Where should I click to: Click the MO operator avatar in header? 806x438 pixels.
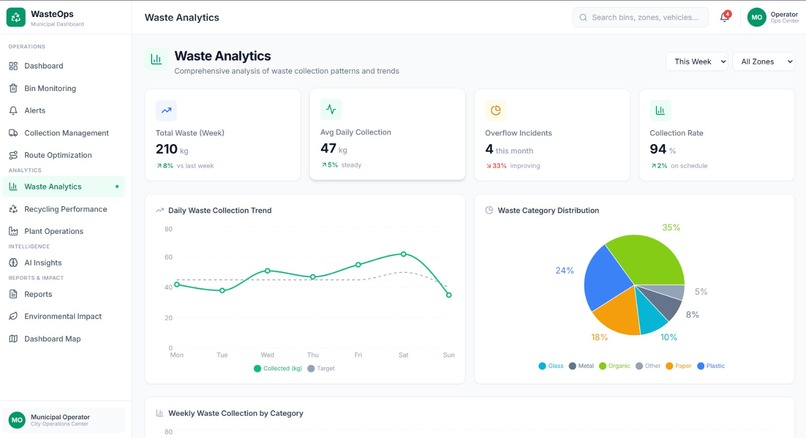pyautogui.click(x=757, y=17)
